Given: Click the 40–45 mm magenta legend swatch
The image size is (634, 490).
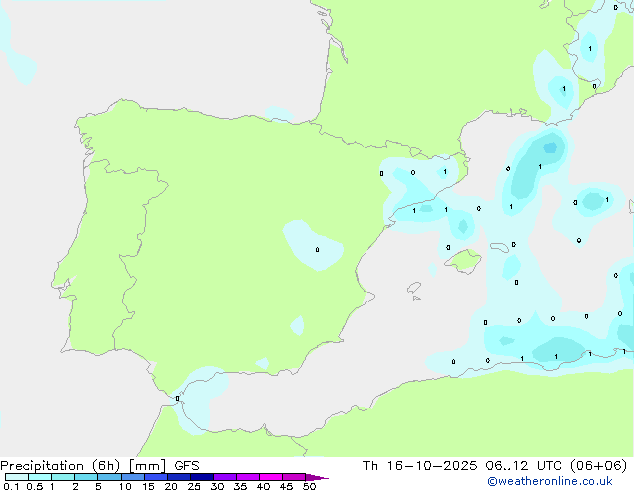Looking at the screenshot, I should (271, 477).
